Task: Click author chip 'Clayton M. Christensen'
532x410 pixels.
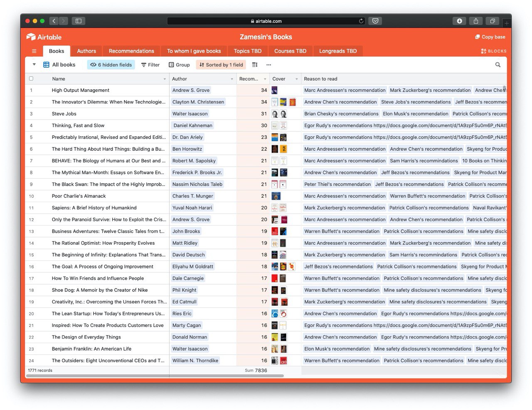Action: pyautogui.click(x=198, y=102)
